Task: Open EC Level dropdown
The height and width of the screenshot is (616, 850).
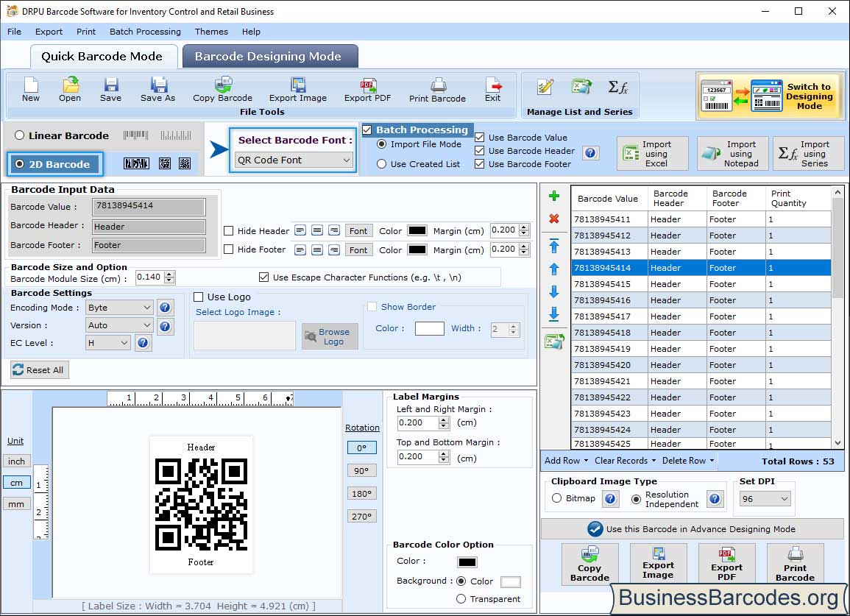Action: [108, 343]
